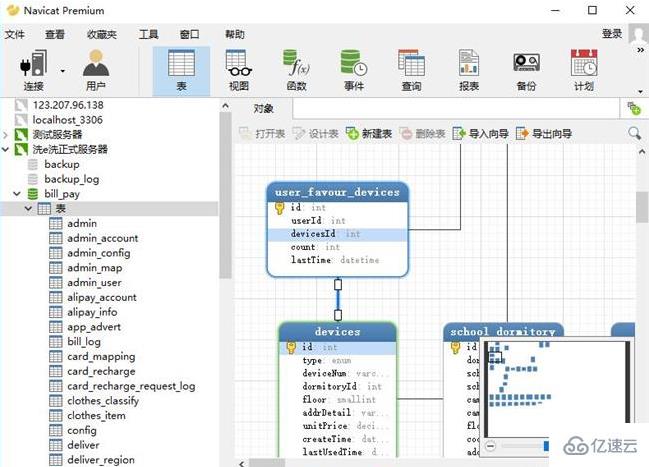Collapse the 表 tables node
This screenshot has height=467, width=649.
coord(28,209)
